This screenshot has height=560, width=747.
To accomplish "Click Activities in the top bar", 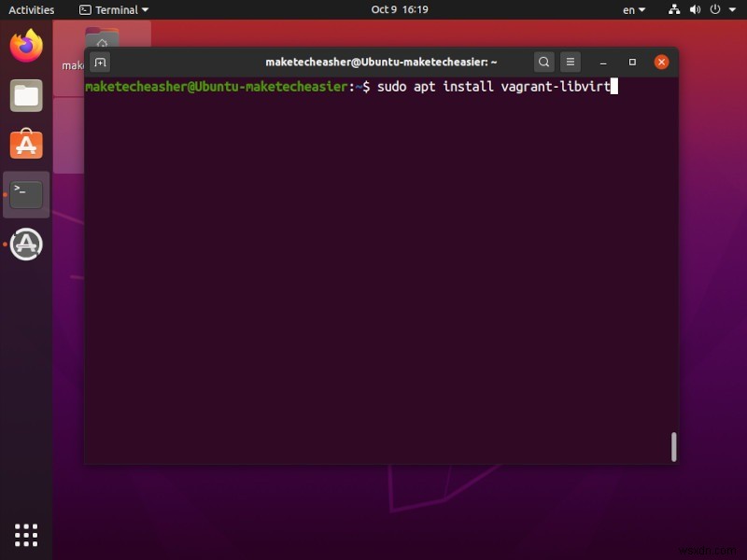I will [x=31, y=9].
